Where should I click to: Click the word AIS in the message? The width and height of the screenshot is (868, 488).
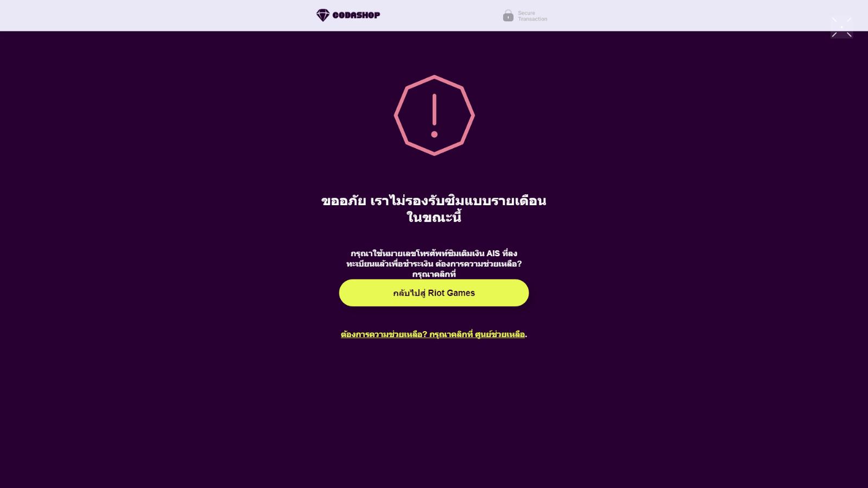tap(493, 253)
